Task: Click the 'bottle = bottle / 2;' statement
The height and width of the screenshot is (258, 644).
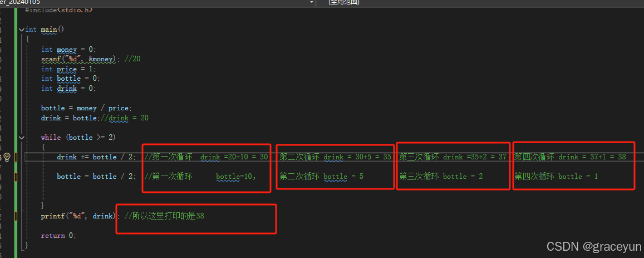Action: [x=96, y=176]
